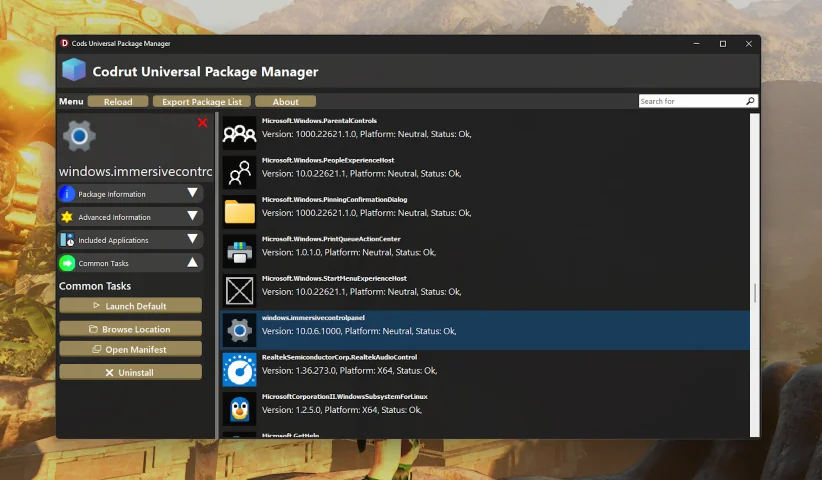Image resolution: width=822 pixels, height=480 pixels.
Task: Expand Included Applications section arrow
Action: coord(192,239)
